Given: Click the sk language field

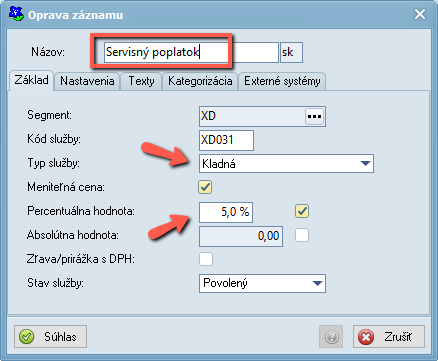Looking at the screenshot, I should pyautogui.click(x=291, y=52).
